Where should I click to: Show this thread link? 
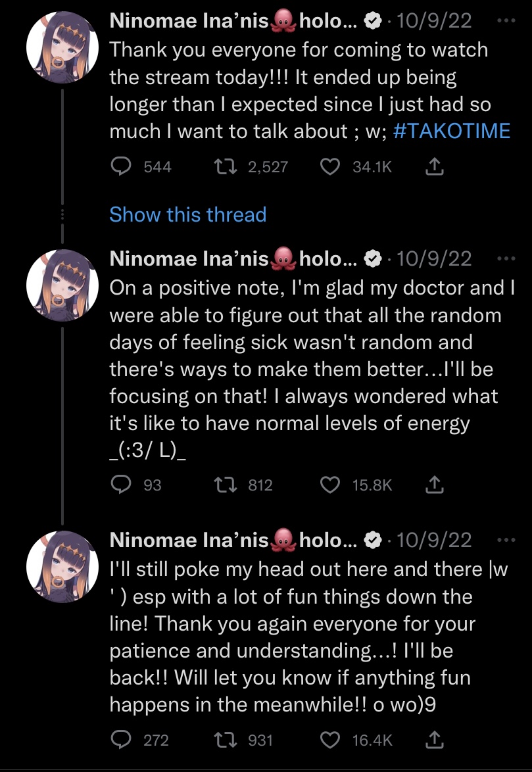(187, 214)
